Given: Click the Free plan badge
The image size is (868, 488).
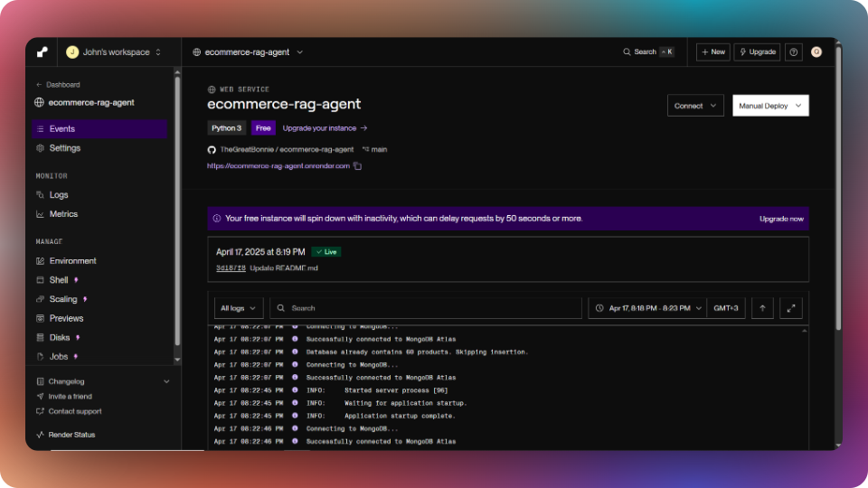Looking at the screenshot, I should click(263, 127).
